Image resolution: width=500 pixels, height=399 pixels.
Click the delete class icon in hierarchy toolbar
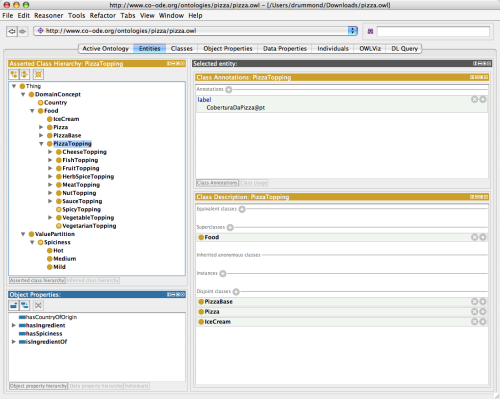click(x=38, y=74)
